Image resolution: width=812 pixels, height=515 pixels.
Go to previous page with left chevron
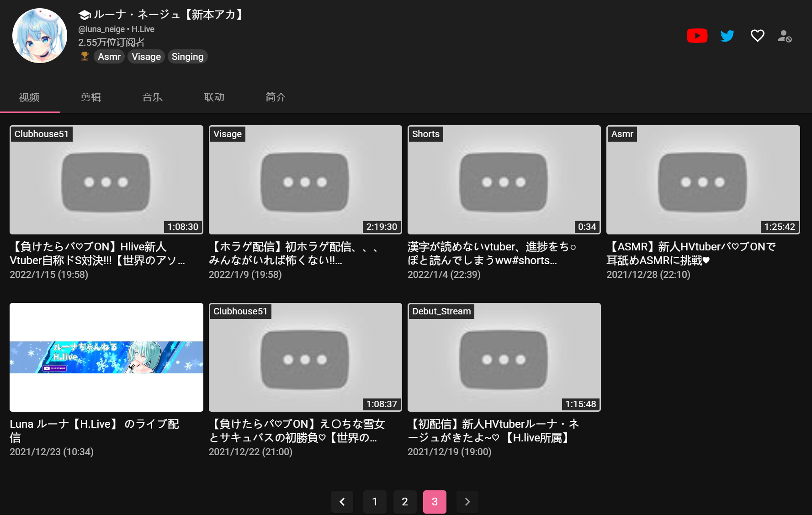coord(342,502)
